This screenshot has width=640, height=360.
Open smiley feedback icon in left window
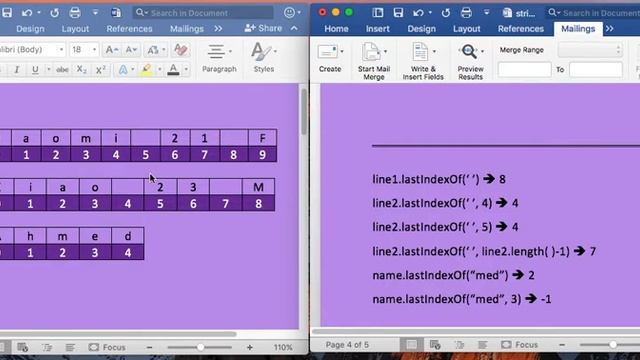[289, 13]
